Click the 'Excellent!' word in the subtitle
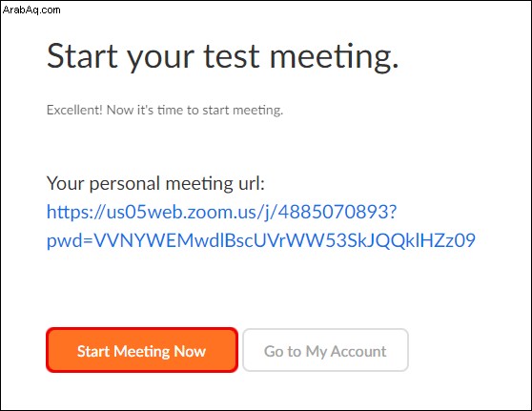This screenshot has width=532, height=411. coord(74,110)
